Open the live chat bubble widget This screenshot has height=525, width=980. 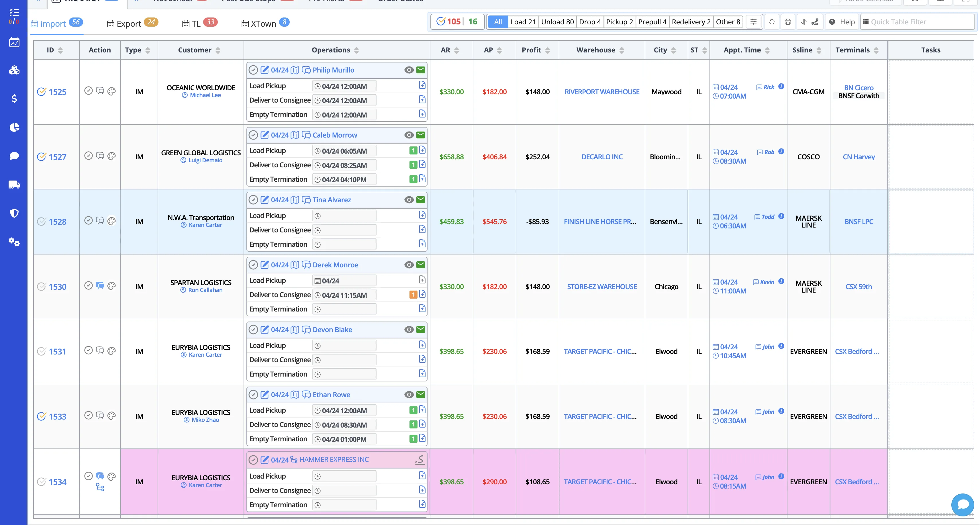(x=963, y=504)
